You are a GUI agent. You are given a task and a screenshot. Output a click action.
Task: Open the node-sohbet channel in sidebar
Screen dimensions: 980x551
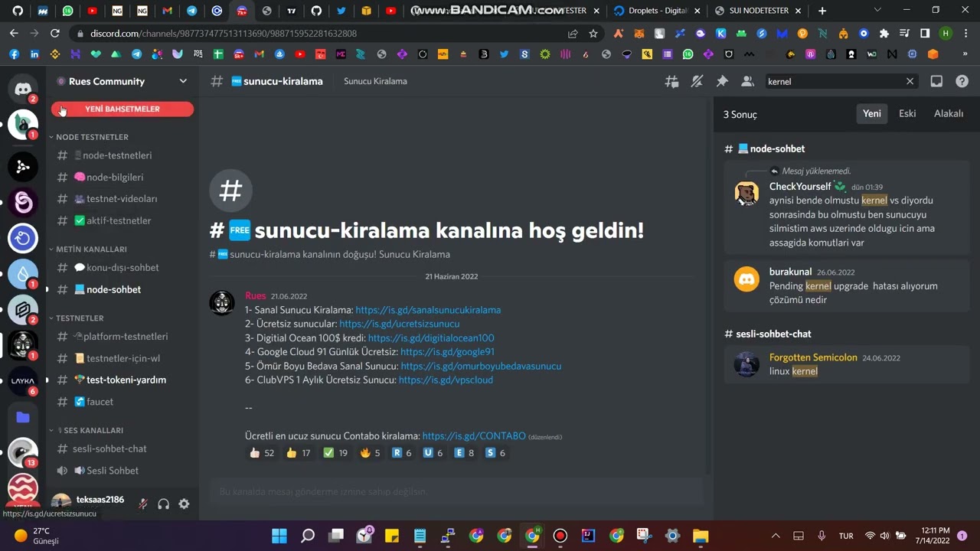click(x=113, y=289)
